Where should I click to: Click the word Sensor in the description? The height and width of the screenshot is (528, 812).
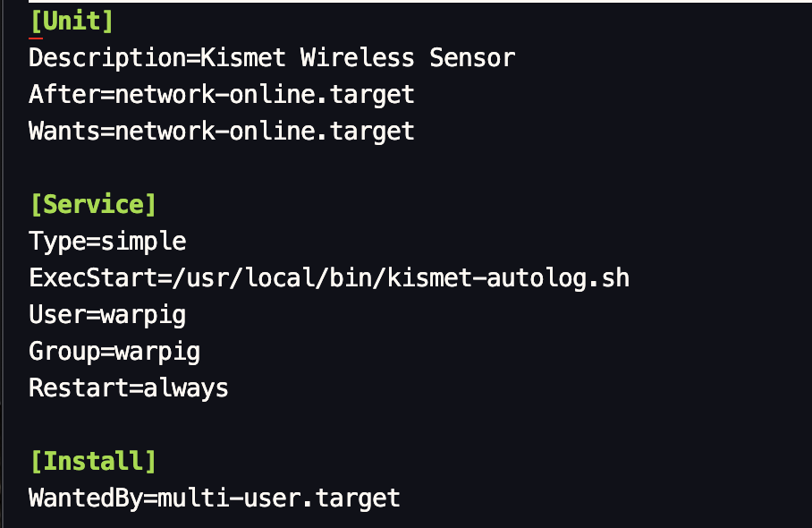click(x=472, y=57)
